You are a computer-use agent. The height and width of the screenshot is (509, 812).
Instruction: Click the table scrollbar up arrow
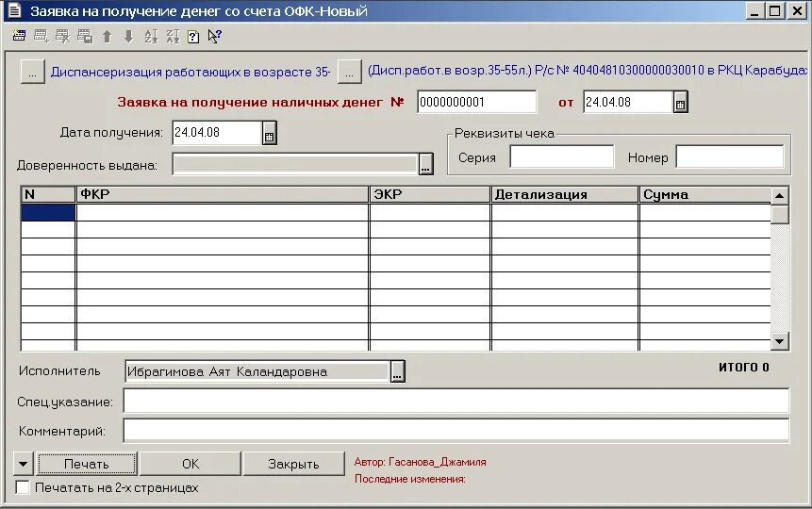click(779, 196)
